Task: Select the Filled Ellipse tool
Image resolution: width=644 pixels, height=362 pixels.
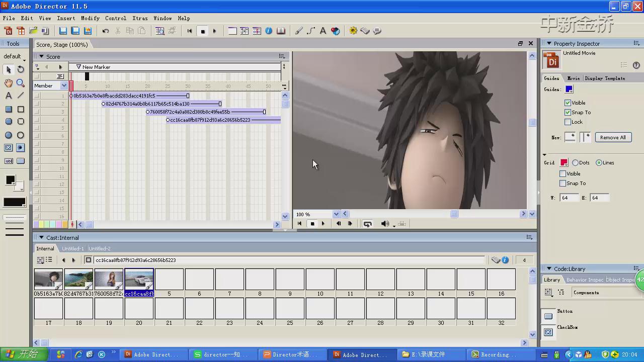Action: coord(9,135)
